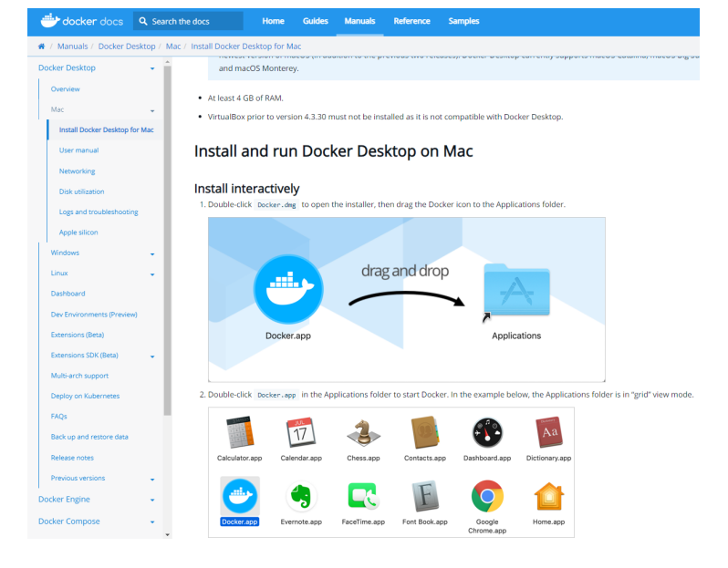Go to Logs and troubleshooting page
Viewport: 728px width, 568px height.
point(99,212)
